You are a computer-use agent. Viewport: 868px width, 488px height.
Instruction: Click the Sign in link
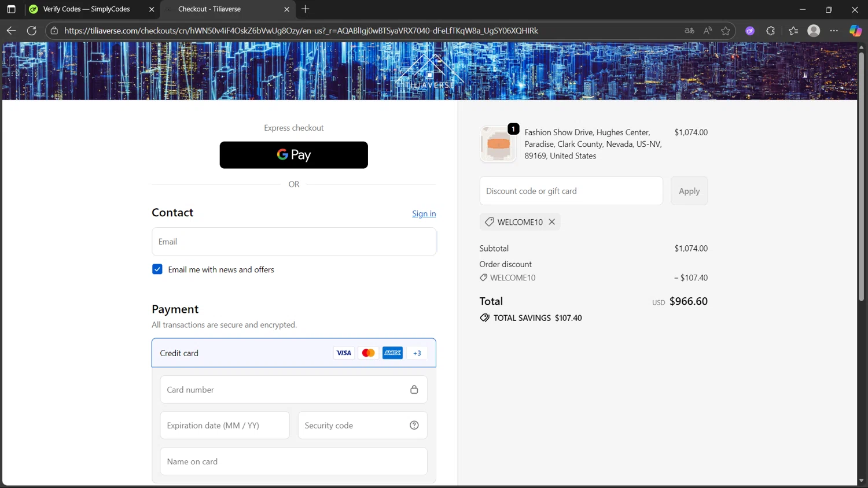[x=424, y=214]
